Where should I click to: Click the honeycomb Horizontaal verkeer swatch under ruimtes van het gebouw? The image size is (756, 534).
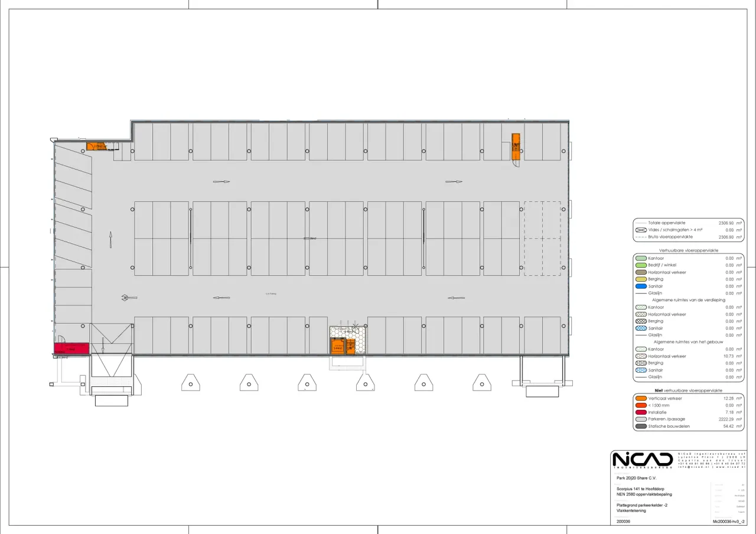(x=641, y=356)
